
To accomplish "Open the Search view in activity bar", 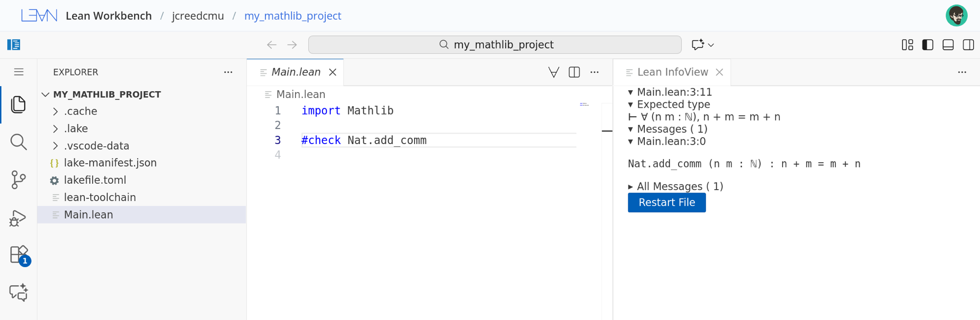I will pos(18,142).
